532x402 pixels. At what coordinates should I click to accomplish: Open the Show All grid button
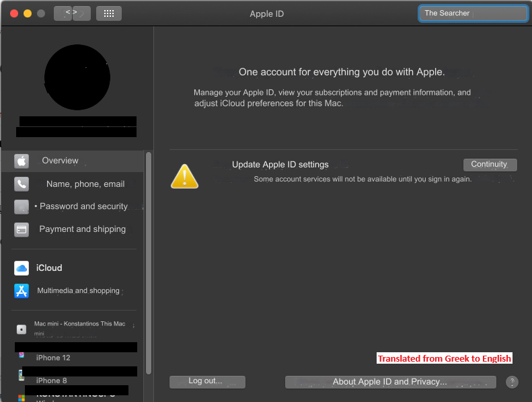coord(109,13)
